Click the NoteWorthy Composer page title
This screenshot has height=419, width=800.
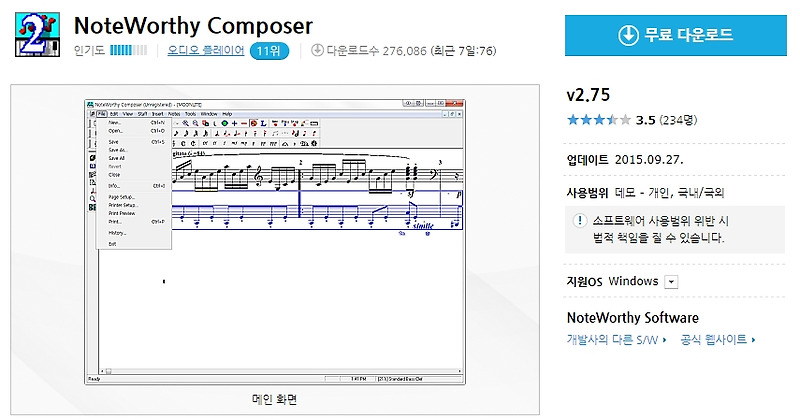pos(193,26)
